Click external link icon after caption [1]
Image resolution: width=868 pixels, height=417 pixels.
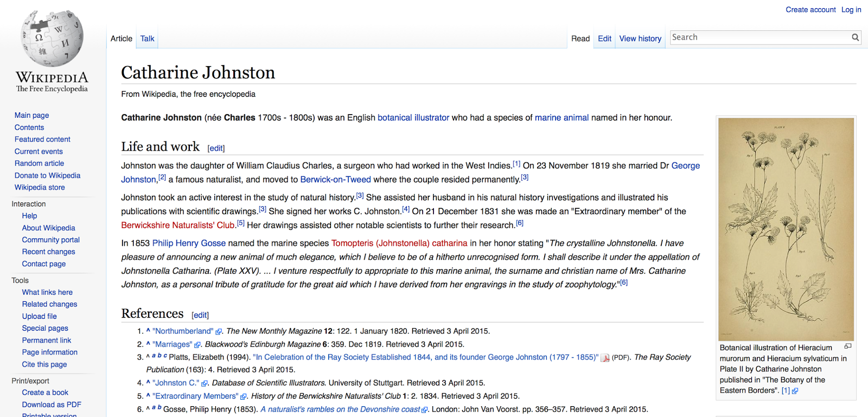click(x=795, y=391)
